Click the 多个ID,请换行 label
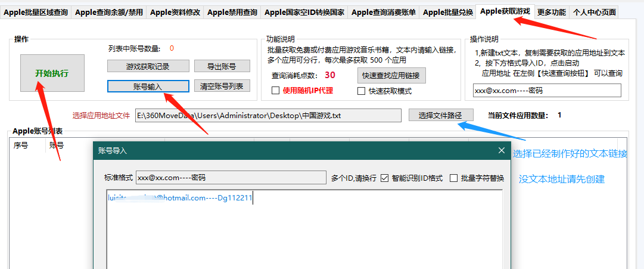 [x=354, y=178]
